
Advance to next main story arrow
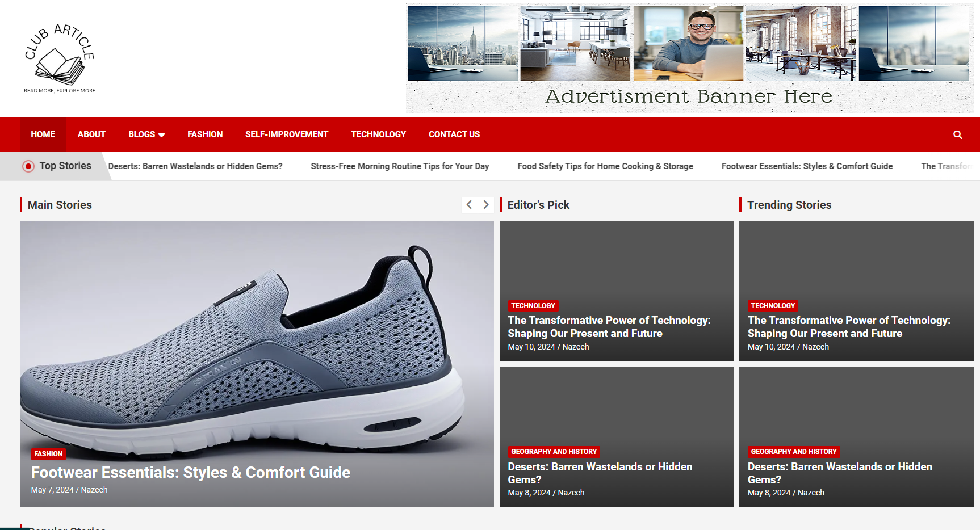click(x=485, y=205)
